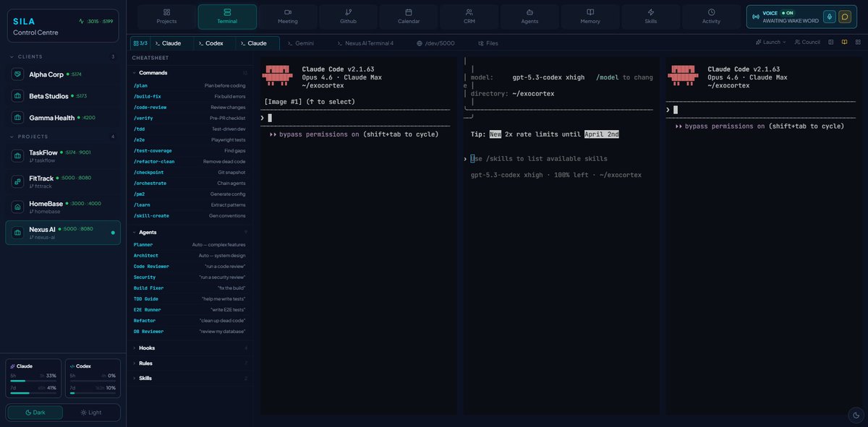
Task: Click the /code-review command row
Action: (190, 107)
